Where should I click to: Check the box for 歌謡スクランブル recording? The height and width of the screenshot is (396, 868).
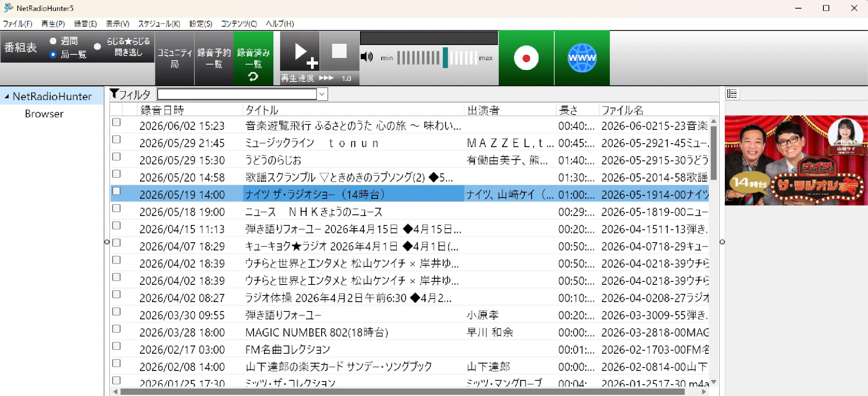pos(116,174)
